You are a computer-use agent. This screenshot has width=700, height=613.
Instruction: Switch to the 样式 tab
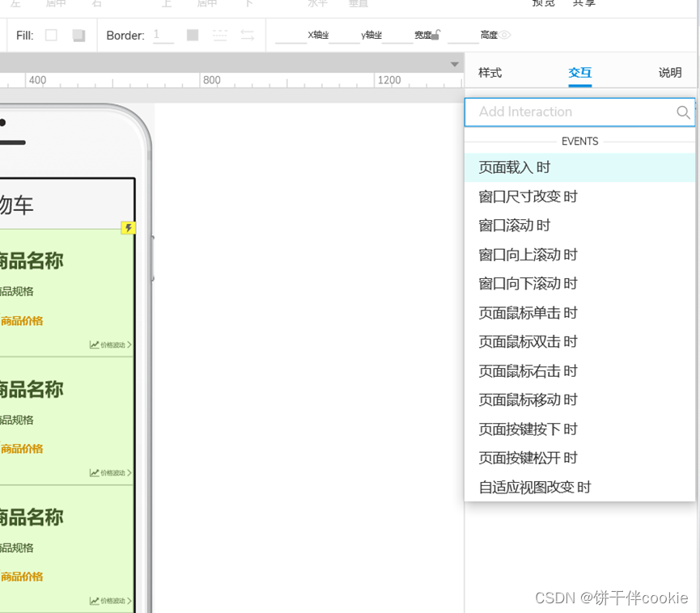[490, 73]
